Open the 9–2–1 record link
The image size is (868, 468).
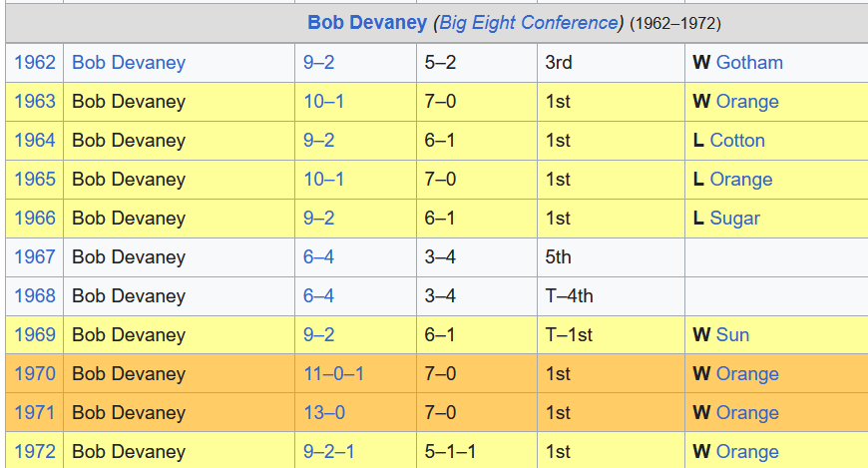[x=329, y=452]
